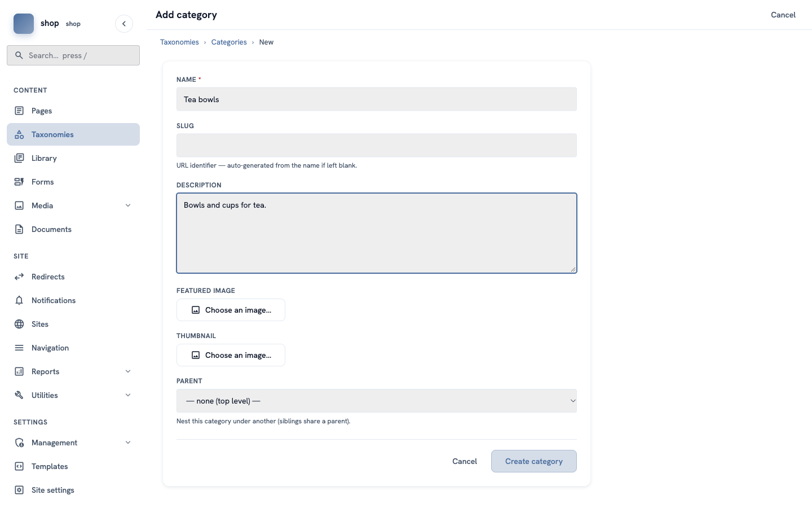Click the Site settings gear icon

click(x=19, y=490)
